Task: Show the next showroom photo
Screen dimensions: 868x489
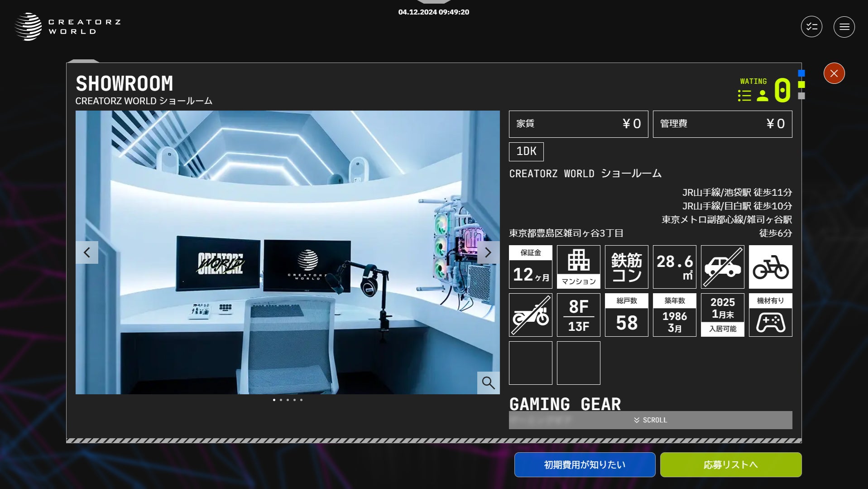Action: (x=488, y=252)
